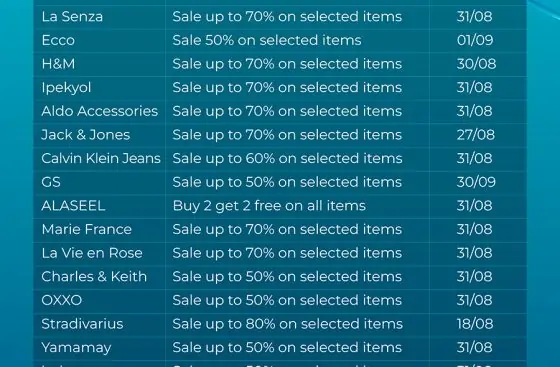Select the 30/09 date for GS
Viewport: 560px width, 367px height.
click(476, 182)
